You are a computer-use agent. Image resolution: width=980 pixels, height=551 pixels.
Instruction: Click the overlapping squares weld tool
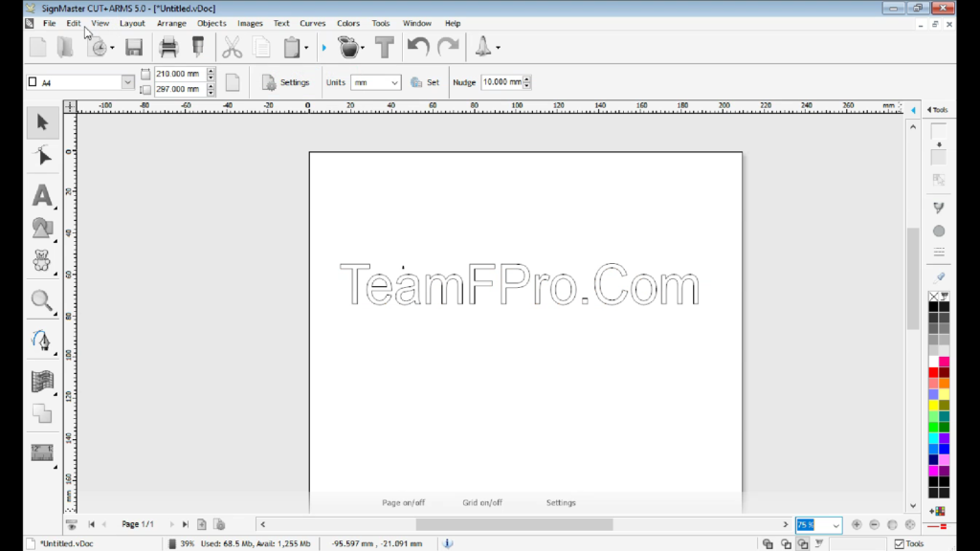[x=42, y=413]
